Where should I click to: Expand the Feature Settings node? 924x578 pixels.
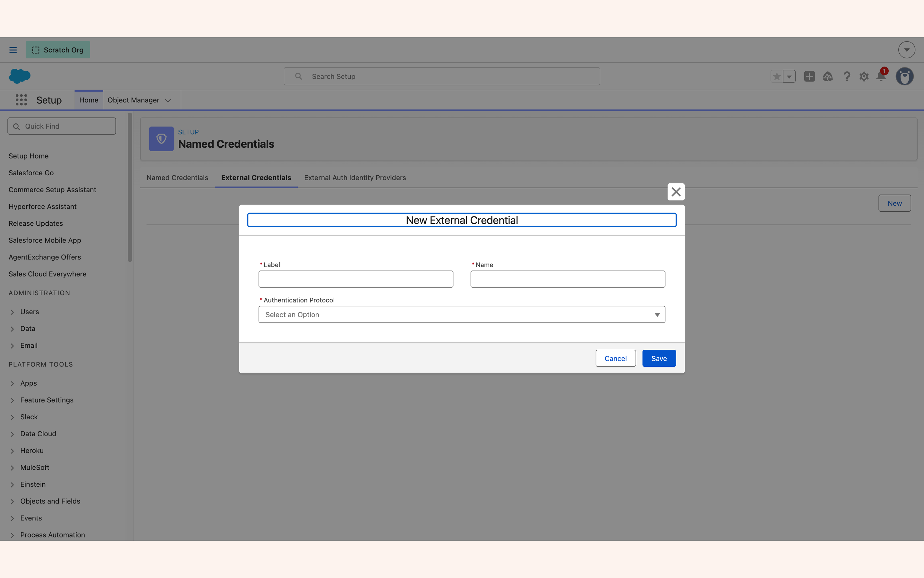[12, 400]
